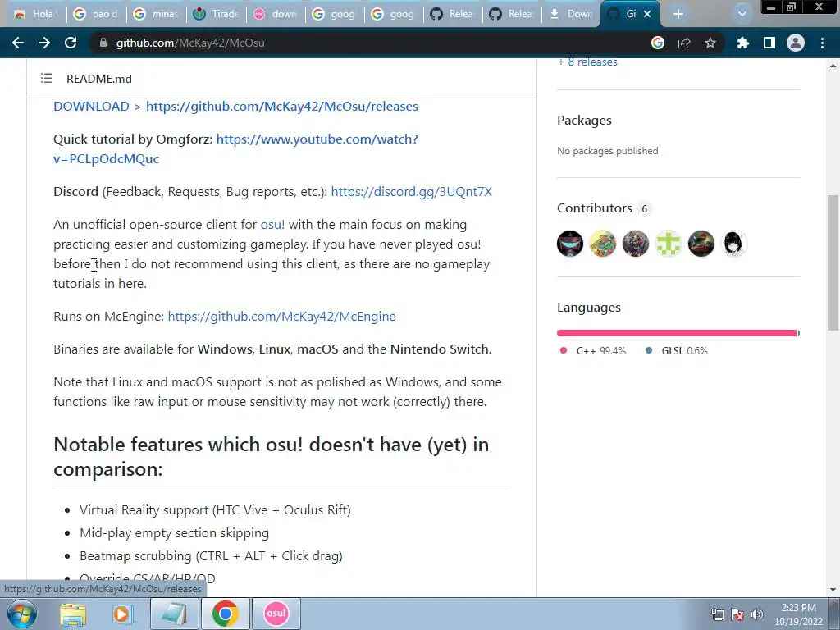Image resolution: width=840 pixels, height=630 pixels.
Task: Open the Windows Start menu
Action: point(22,614)
